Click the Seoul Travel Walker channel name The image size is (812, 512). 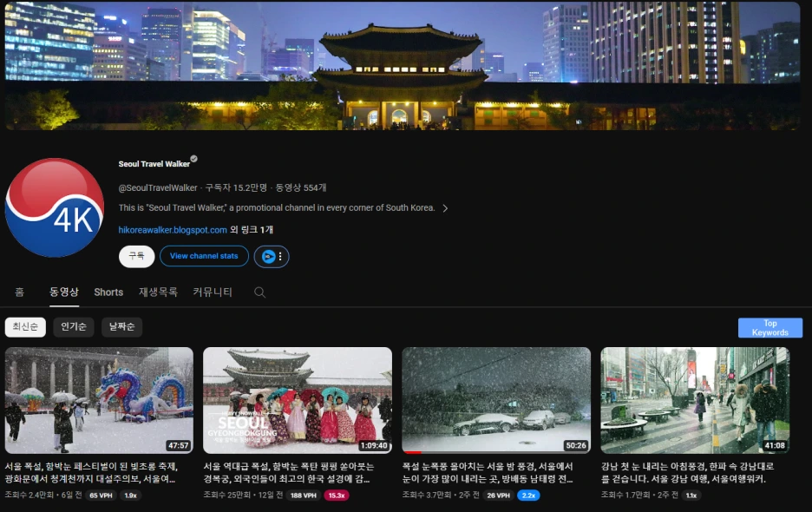click(154, 164)
